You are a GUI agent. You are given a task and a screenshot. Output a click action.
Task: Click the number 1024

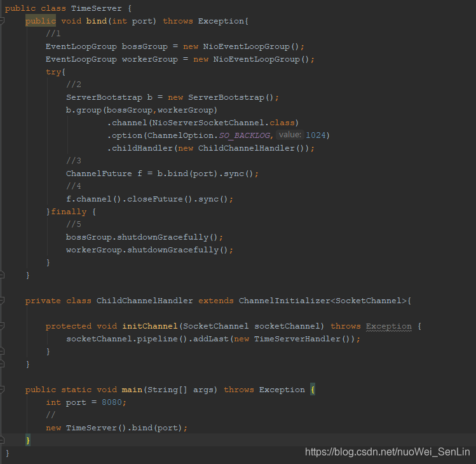click(316, 135)
